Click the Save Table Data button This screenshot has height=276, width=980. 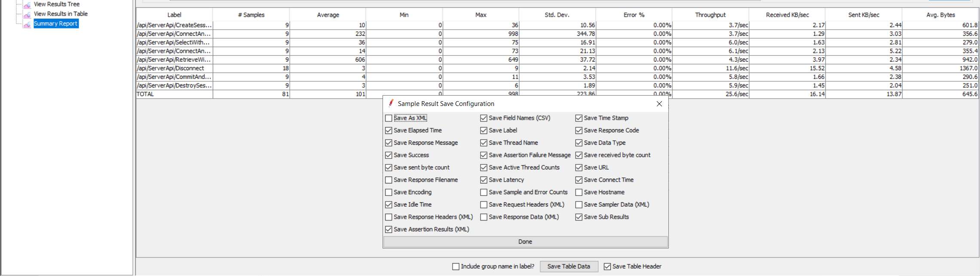click(568, 267)
